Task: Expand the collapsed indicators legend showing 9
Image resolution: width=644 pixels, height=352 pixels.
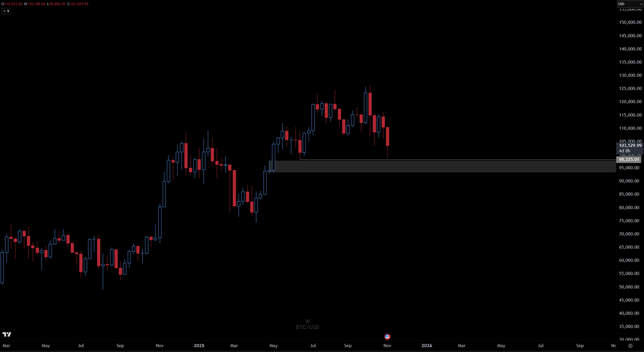Action: point(7,11)
